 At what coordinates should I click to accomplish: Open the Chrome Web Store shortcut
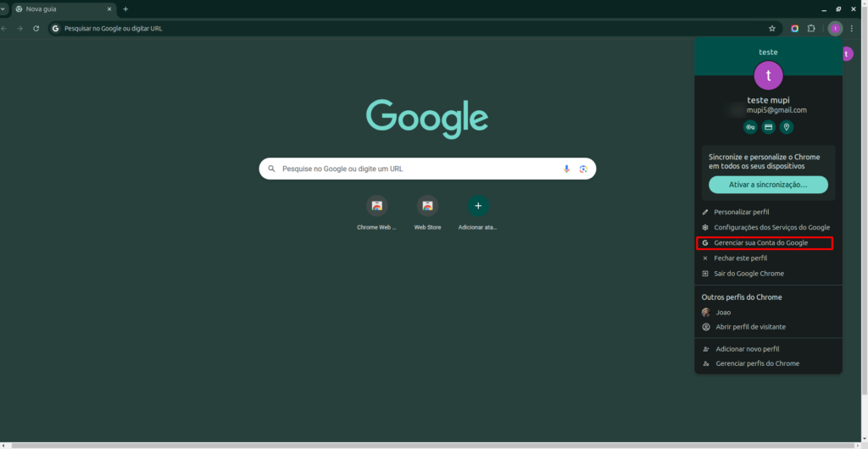tap(377, 213)
